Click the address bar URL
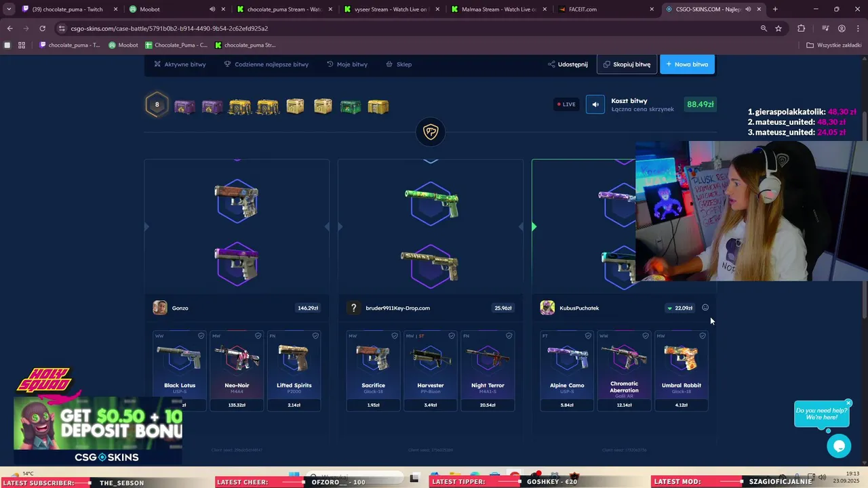Screen dimensions: 868x488 pos(170,28)
